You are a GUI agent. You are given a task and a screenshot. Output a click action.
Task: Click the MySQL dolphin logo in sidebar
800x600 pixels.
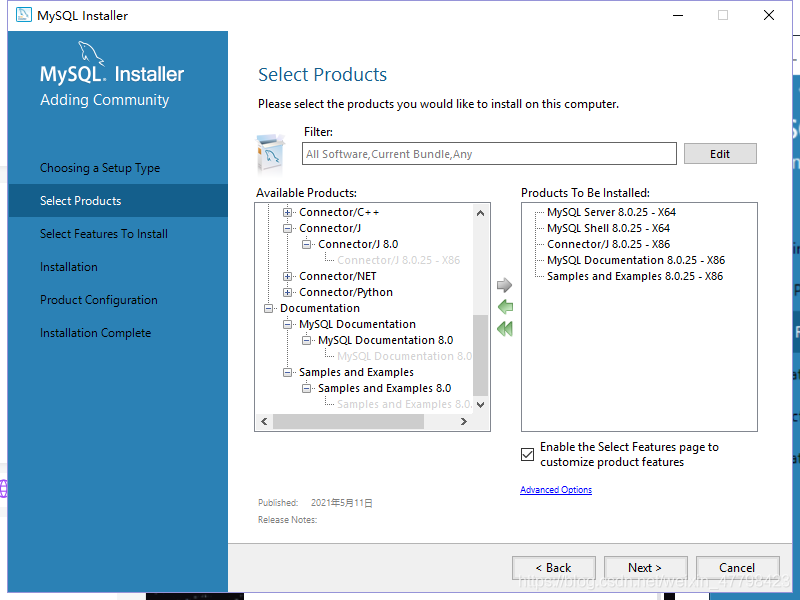coord(90,54)
